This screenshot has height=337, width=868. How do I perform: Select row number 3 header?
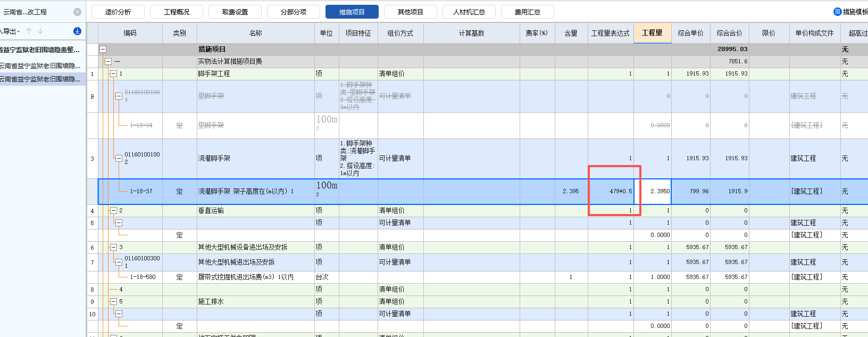93,159
